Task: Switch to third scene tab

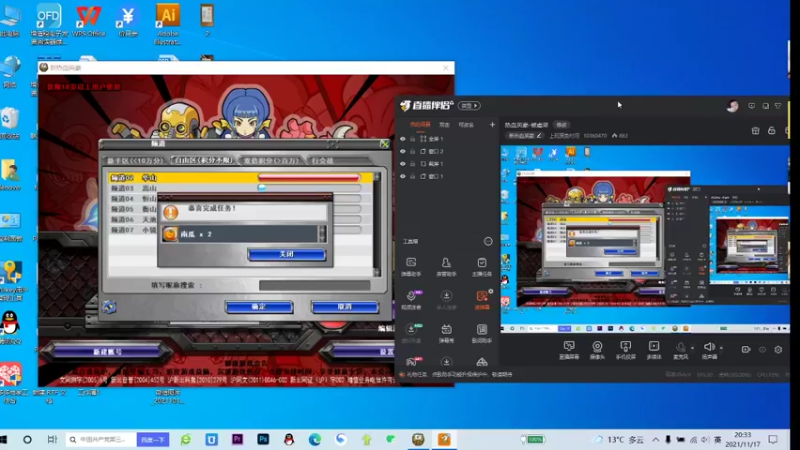Action: [x=466, y=124]
